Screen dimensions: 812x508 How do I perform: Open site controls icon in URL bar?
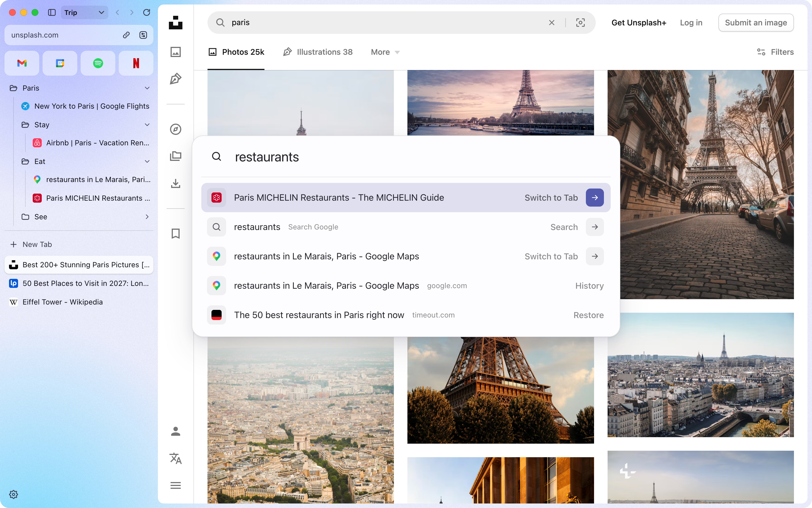pyautogui.click(x=143, y=35)
